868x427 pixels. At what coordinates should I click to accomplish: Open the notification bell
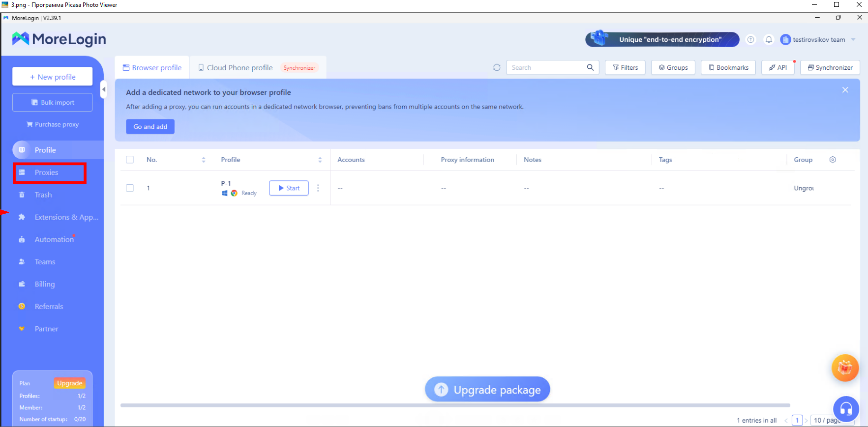tap(769, 40)
